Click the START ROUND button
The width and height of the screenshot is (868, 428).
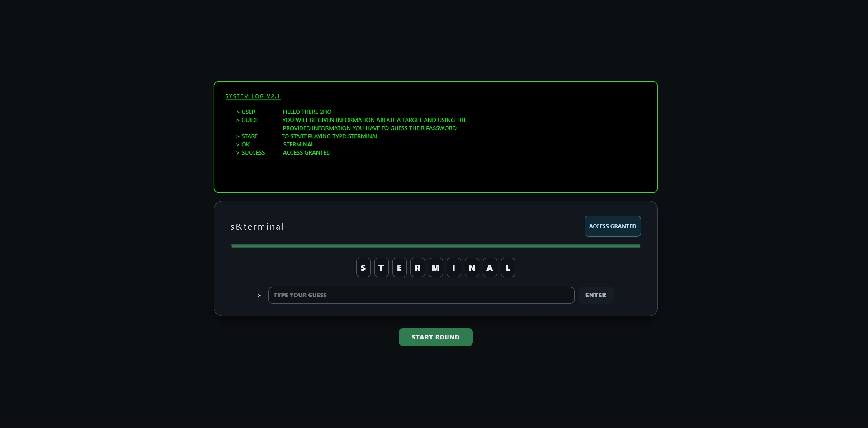click(435, 337)
